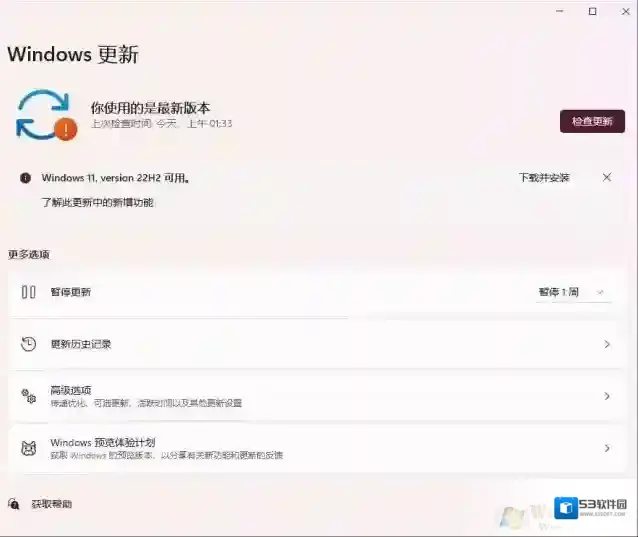
Task: Select the 高级选项 entry
Action: [x=71, y=390]
